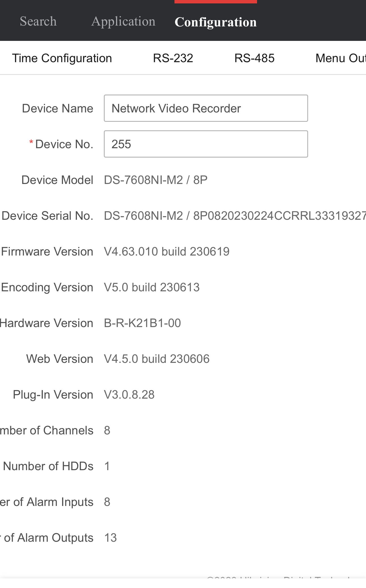
Task: Click the Device Model value DS-7608NI-M2 / 8P
Action: [x=156, y=180]
